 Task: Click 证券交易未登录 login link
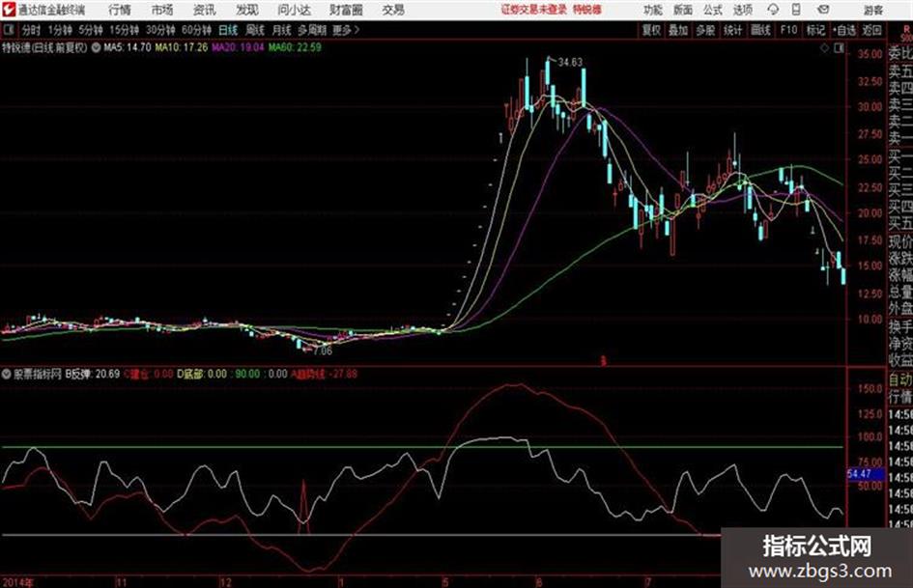click(x=534, y=10)
